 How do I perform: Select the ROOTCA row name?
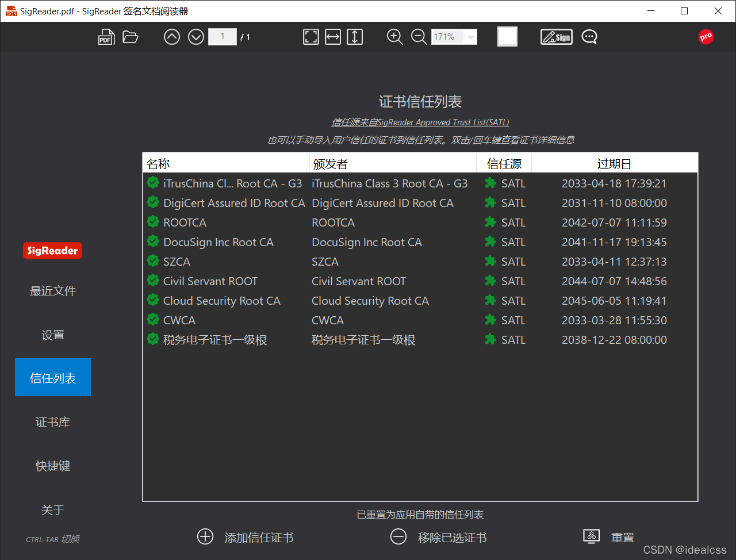(x=185, y=223)
